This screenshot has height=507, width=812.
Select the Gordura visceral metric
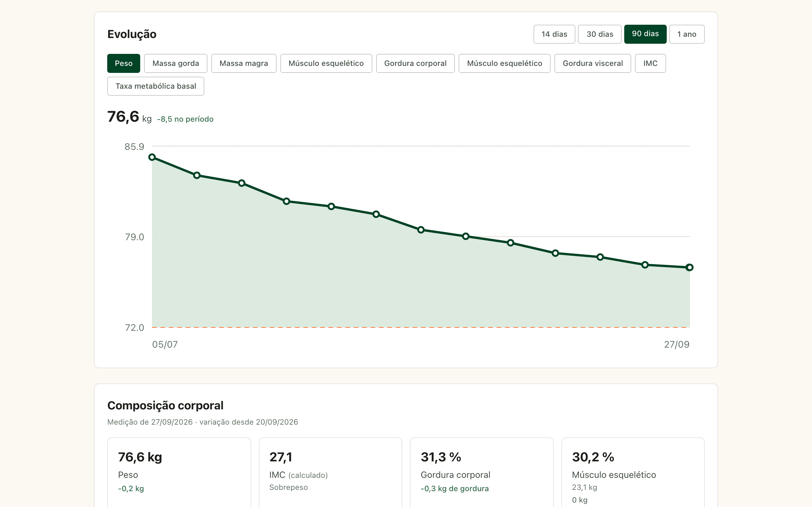tap(593, 63)
